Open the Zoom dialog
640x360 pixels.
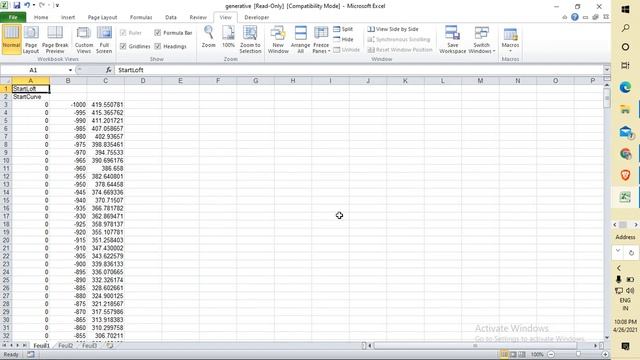point(209,37)
